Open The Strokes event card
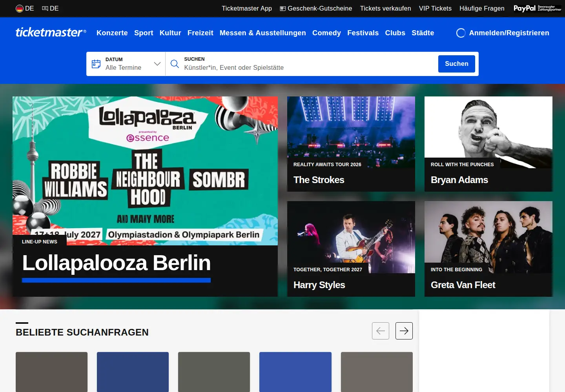Image resolution: width=565 pixels, height=392 pixels. click(x=351, y=144)
